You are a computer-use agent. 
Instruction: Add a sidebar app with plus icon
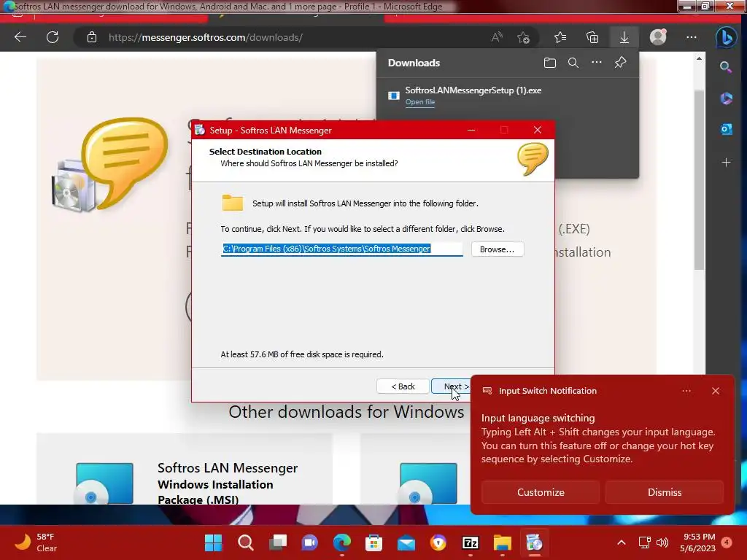click(x=726, y=163)
